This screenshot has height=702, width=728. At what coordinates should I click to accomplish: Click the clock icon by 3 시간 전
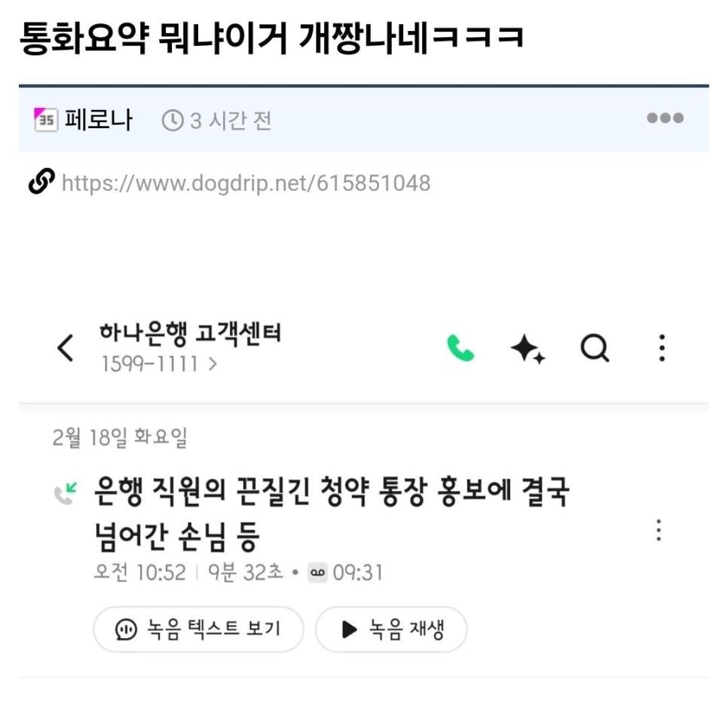(173, 121)
